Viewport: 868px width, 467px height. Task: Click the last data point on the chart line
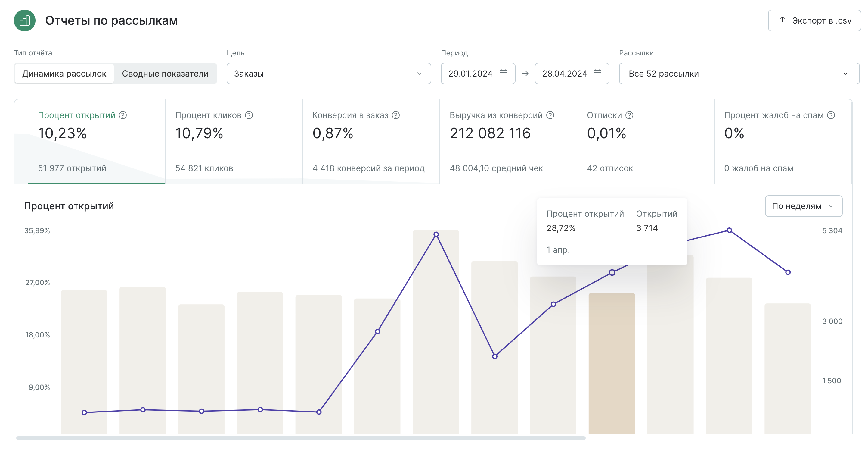(788, 272)
